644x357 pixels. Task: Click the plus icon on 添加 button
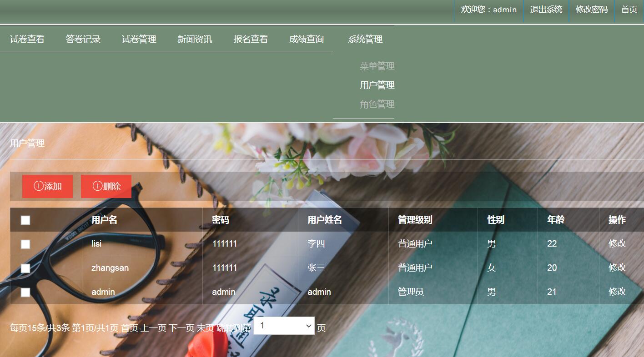click(x=39, y=186)
